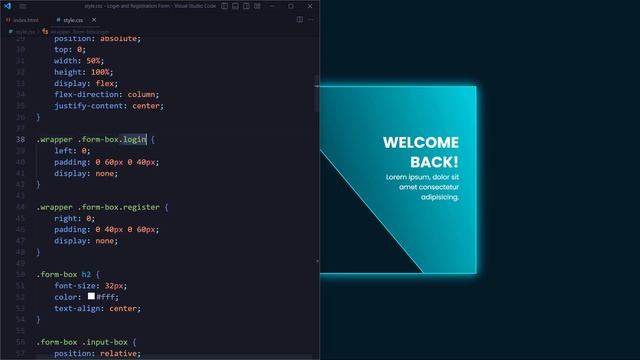Maximize the Visual Studio Code window
The height and width of the screenshot is (360, 640).
291,6
